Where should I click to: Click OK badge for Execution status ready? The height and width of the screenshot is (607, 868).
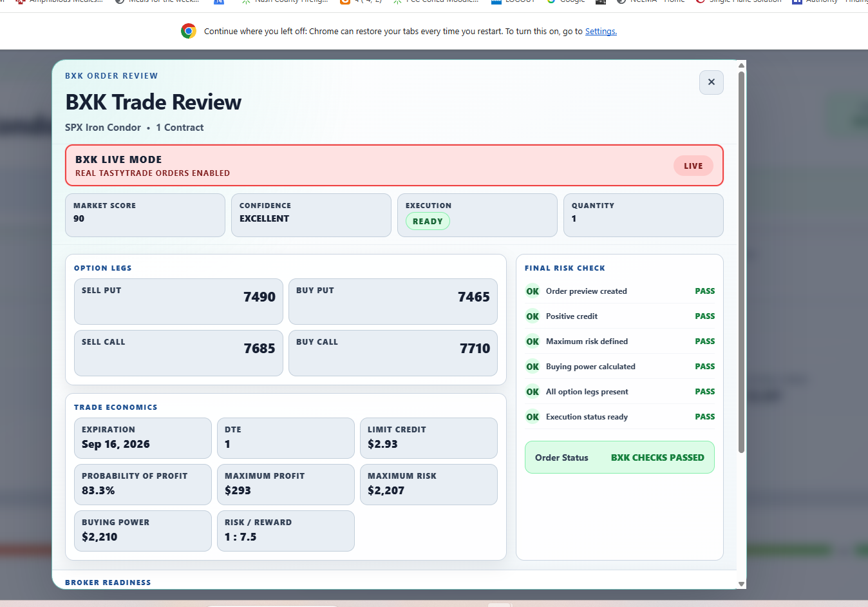pos(533,417)
